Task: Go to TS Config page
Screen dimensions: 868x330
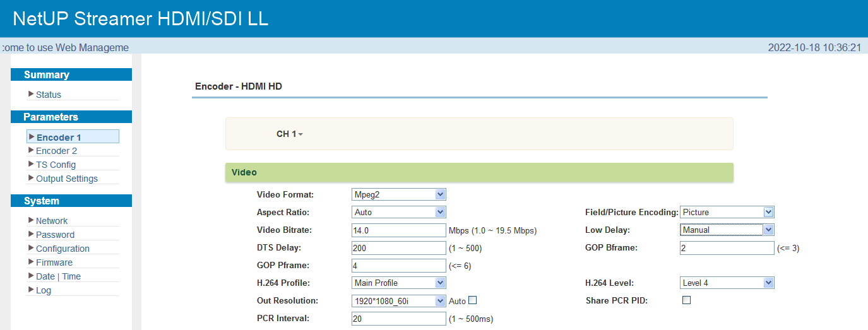Action: (56, 165)
